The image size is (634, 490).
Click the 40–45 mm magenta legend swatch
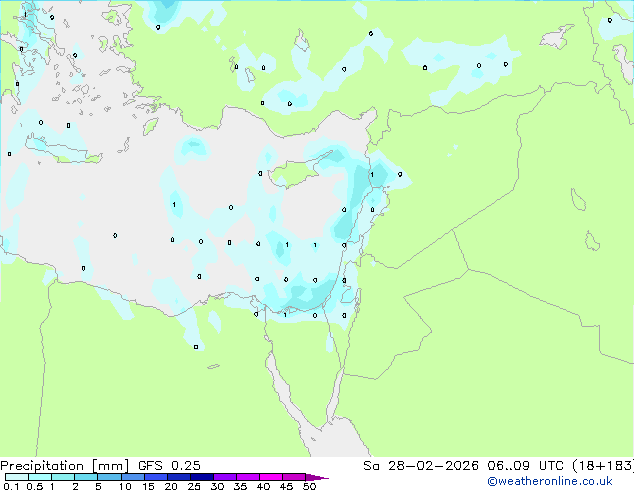coord(271,477)
